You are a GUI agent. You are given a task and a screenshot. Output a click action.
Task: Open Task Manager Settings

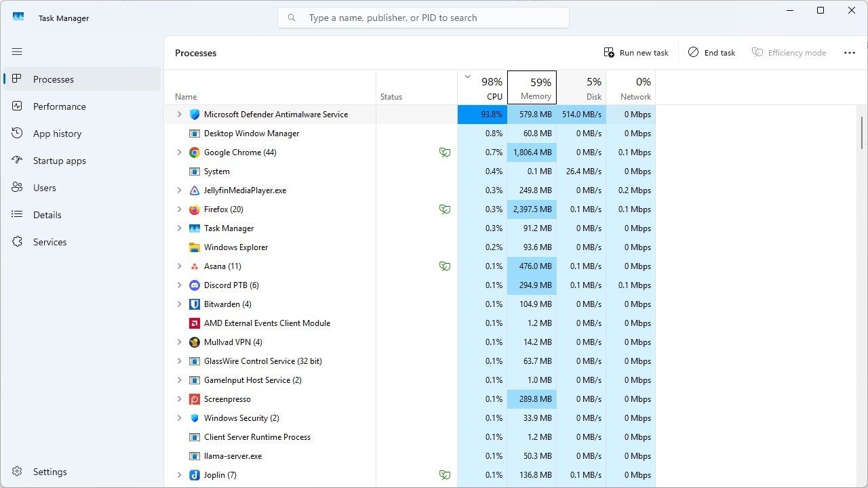click(x=82, y=472)
